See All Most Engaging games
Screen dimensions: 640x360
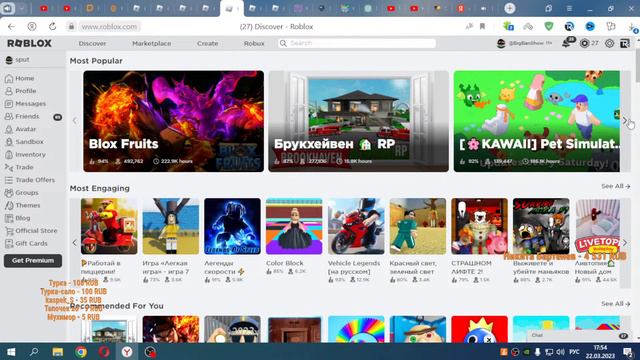[616, 186]
